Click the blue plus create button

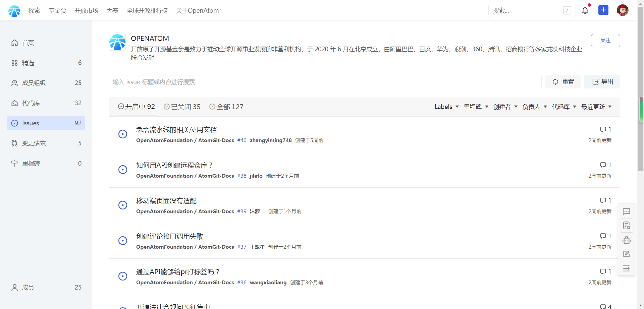(x=603, y=10)
